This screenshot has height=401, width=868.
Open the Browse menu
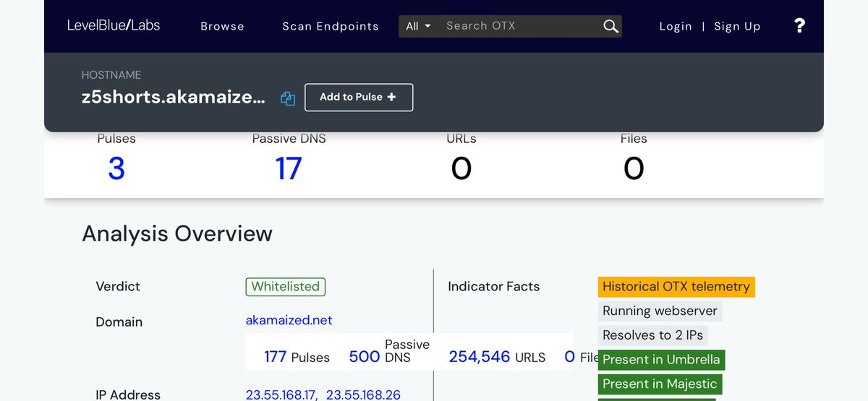pos(222,26)
